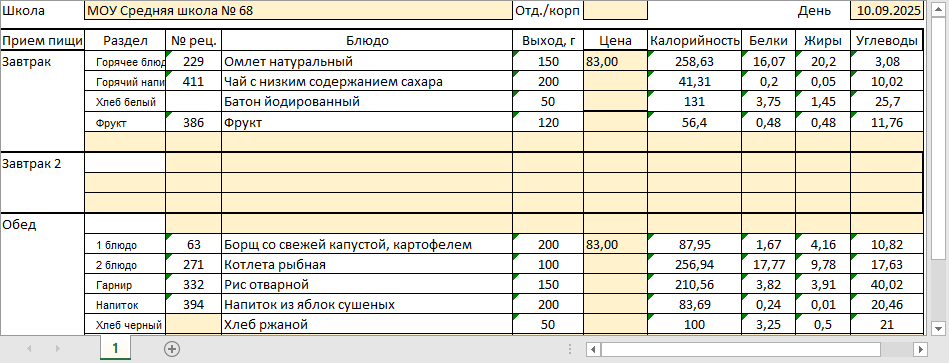This screenshot has height=363, width=949.
Task: Select the Котлета рыбная cell
Action: (367, 264)
